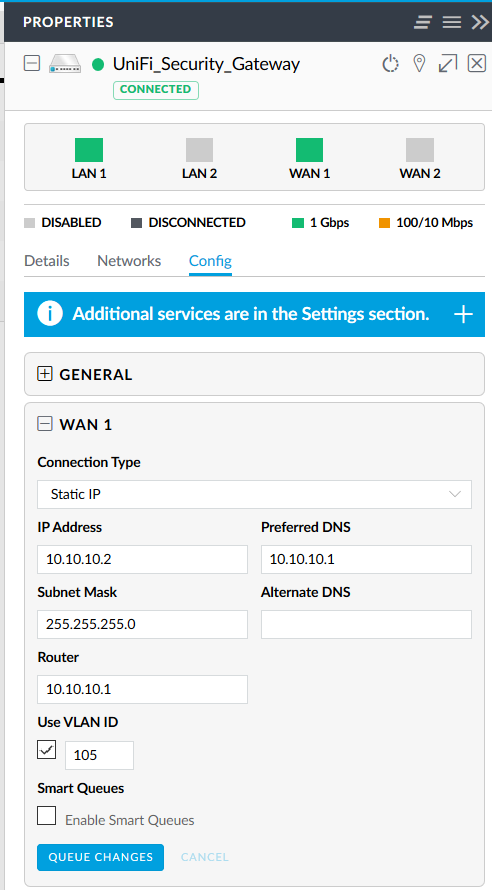Click the Router address field

(142, 689)
